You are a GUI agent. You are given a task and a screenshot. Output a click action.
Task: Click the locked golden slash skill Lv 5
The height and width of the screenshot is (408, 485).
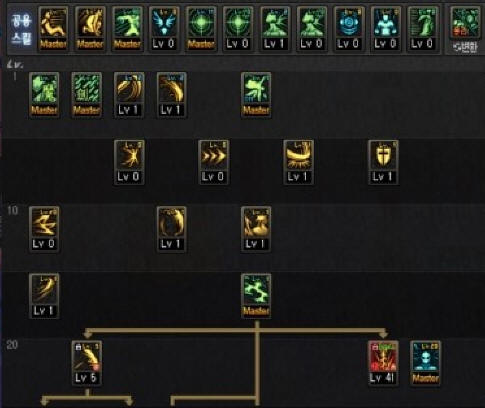87,363
